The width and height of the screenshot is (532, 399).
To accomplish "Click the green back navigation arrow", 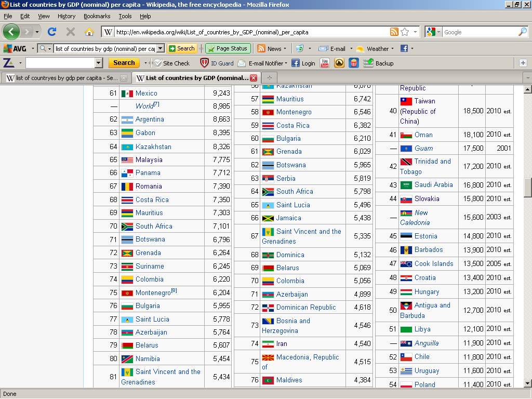I will click(x=11, y=32).
